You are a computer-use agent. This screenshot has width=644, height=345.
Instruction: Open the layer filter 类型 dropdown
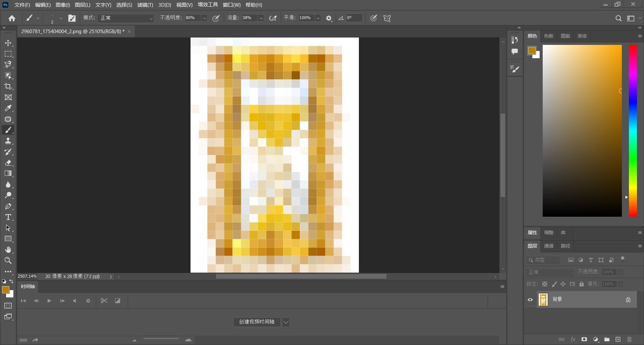click(x=543, y=260)
